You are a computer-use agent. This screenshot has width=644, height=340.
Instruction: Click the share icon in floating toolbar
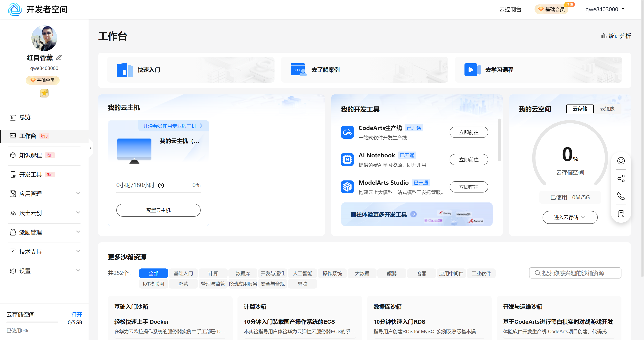point(621,178)
